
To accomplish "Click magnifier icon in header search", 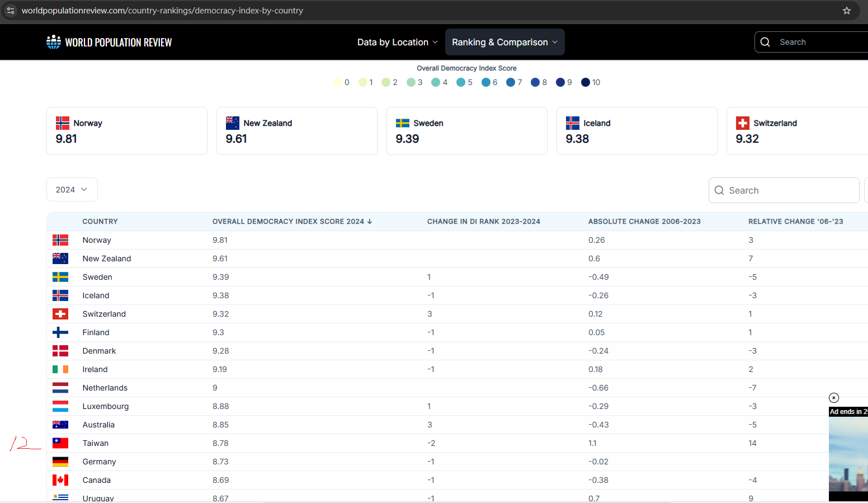I will [x=766, y=42].
